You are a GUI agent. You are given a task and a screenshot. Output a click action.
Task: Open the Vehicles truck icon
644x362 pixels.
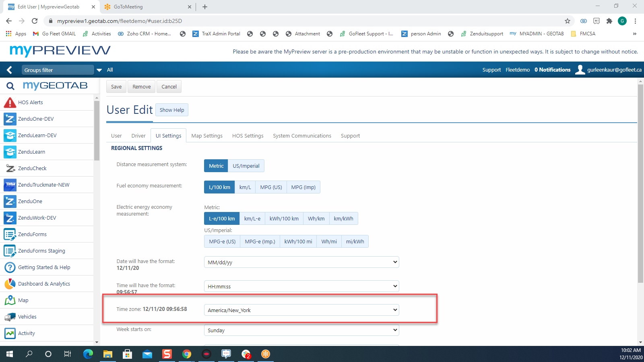10,317
